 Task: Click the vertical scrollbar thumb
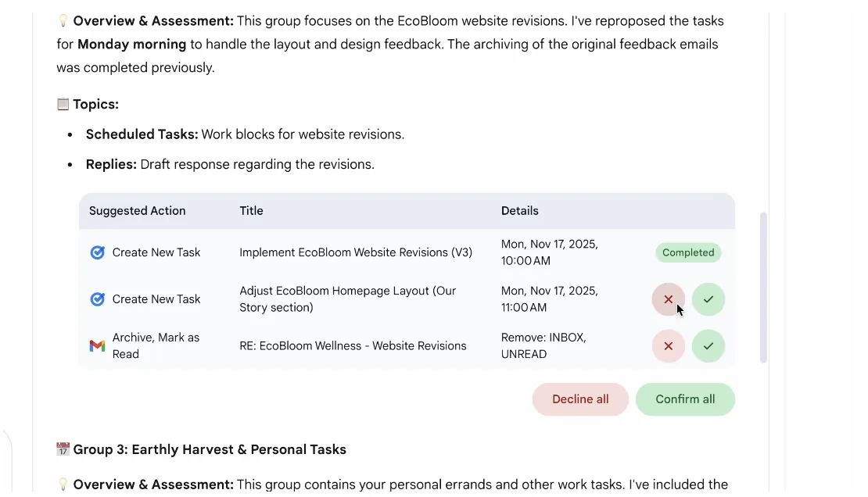pos(764,287)
